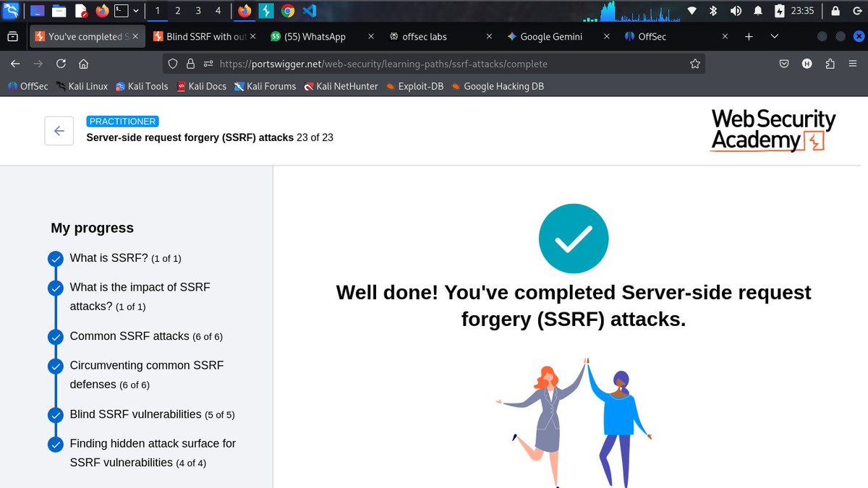868x488 pixels.
Task: Open the Kali NetHunter bookmark
Action: tap(341, 86)
